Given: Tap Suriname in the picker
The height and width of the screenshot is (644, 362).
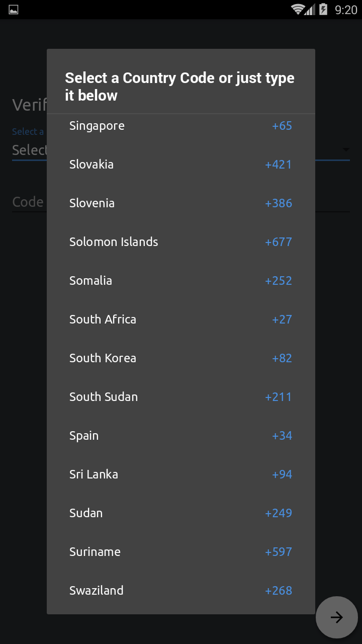Looking at the screenshot, I should 181,551.
